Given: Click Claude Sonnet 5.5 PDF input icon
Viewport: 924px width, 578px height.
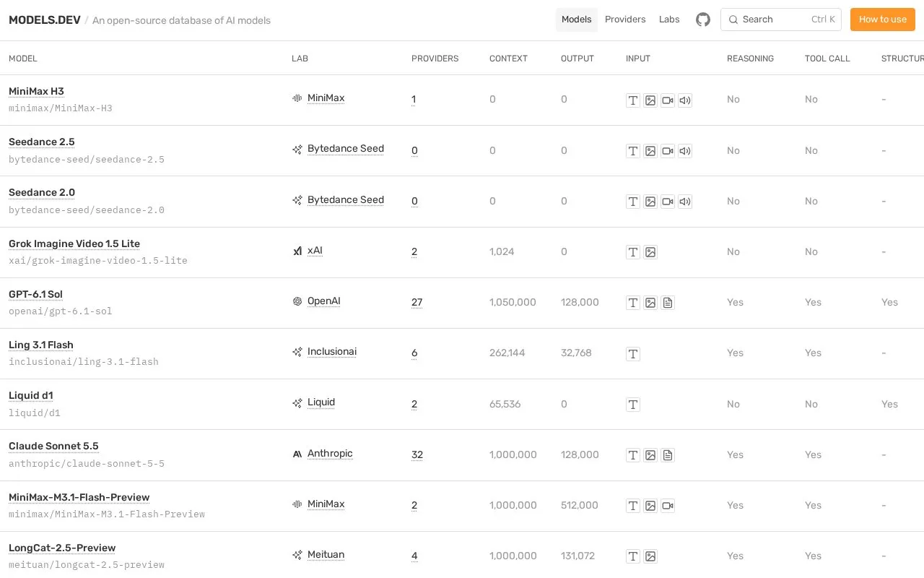Looking at the screenshot, I should pyautogui.click(x=668, y=455).
